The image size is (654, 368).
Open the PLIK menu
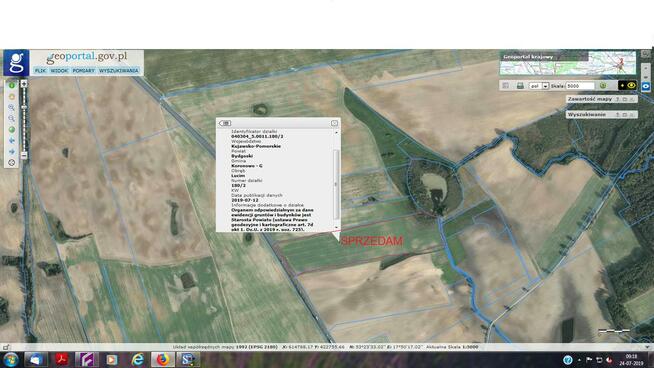coord(40,71)
